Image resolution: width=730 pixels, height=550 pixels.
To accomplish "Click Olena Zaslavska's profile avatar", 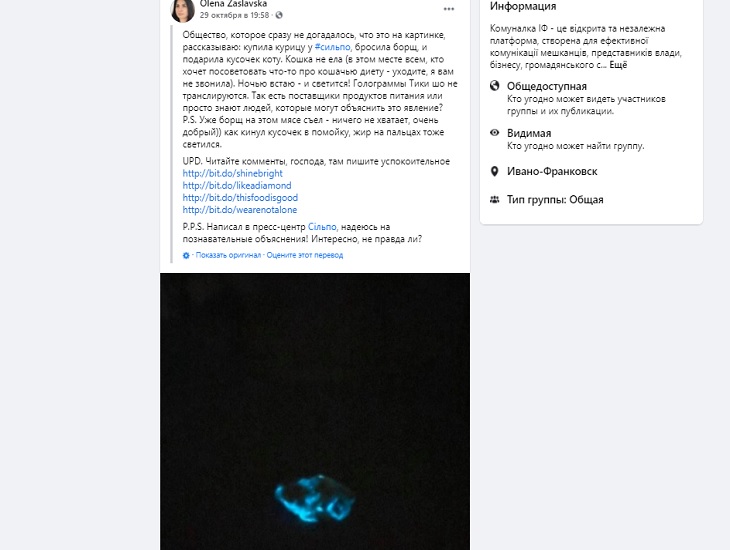I will pyautogui.click(x=182, y=10).
